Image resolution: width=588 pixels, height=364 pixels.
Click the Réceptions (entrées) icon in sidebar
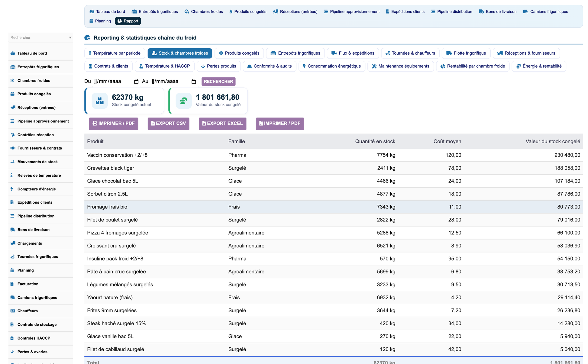tap(12, 108)
